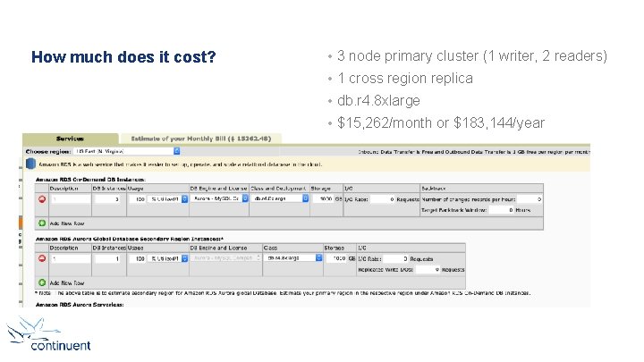Click the 'Amazon RDS Aurora Global Database Secondary Region Instances' heading
The width and height of the screenshot is (644, 362).
pyautogui.click(x=130, y=239)
